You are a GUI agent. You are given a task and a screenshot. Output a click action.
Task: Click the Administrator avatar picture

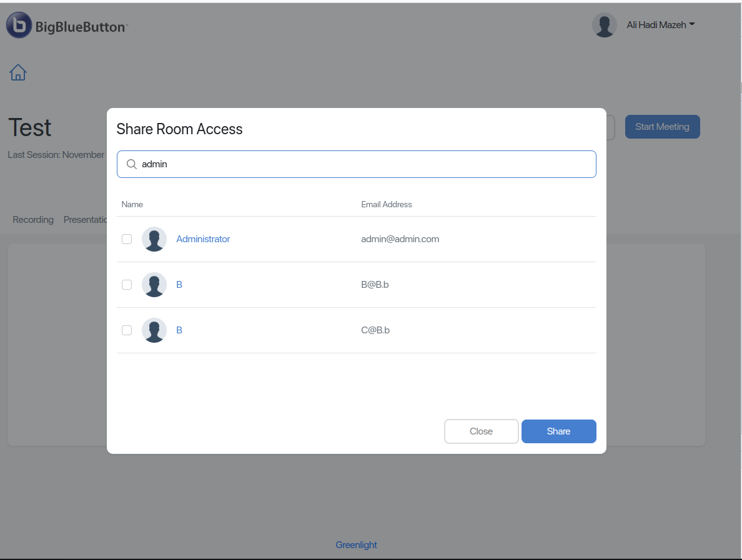[154, 238]
